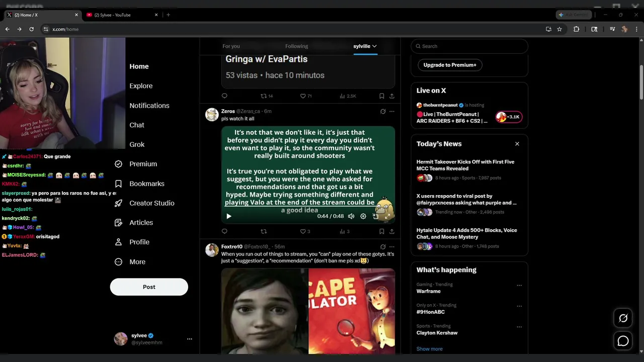Reply to the Gringa w/ EvaPartis post
Screen dimensions: 644x362
pyautogui.click(x=224, y=96)
